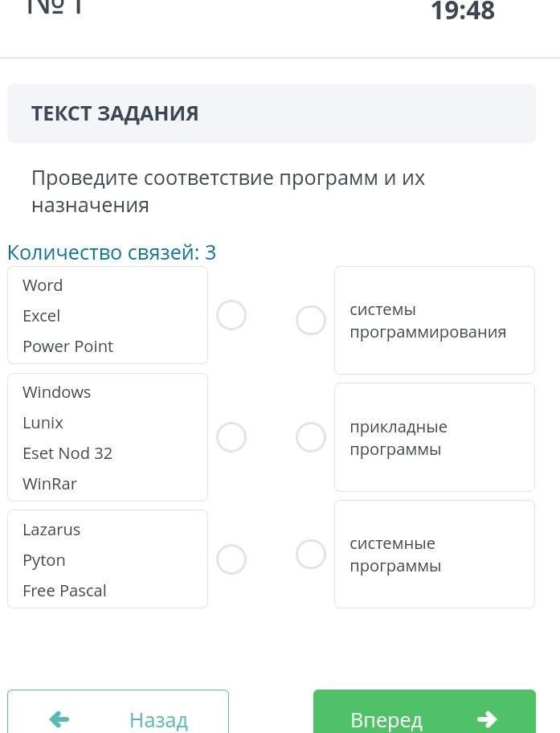Select the radio circle beside Windows Lunix group

click(x=231, y=437)
